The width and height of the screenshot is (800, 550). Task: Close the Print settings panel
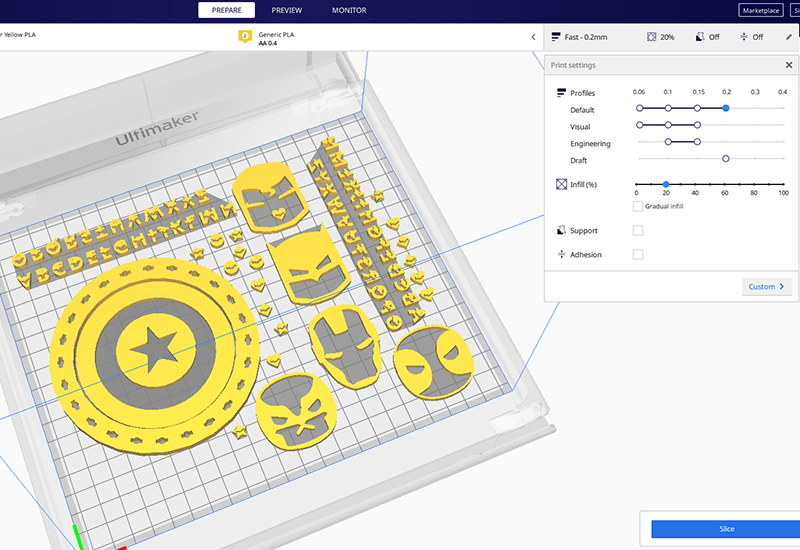788,65
